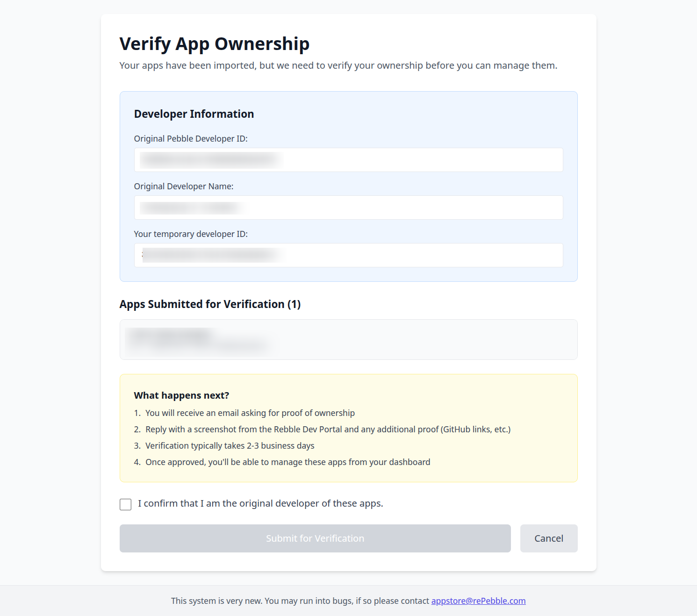Open the appstore@rePebble.com email link
Screen dimensions: 697x616
click(x=478, y=601)
